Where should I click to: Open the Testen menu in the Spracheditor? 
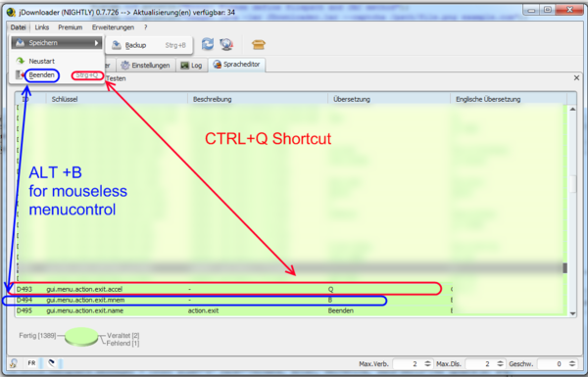116,78
